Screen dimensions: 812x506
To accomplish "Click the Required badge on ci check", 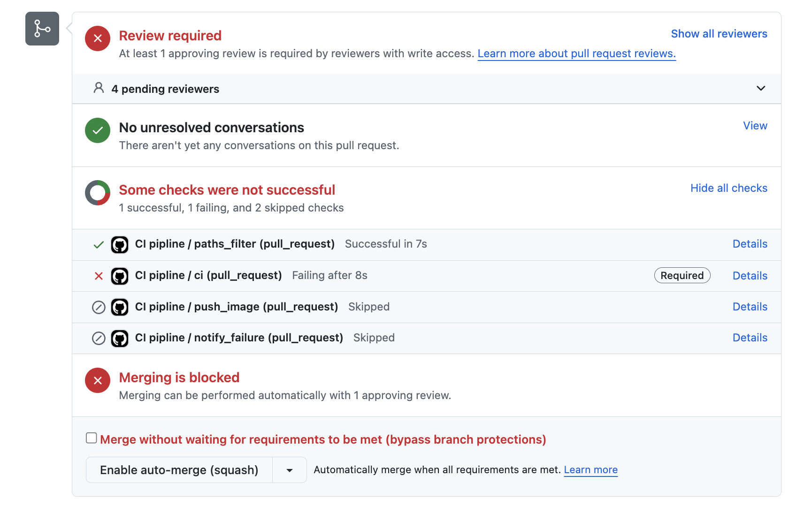I will tap(682, 276).
